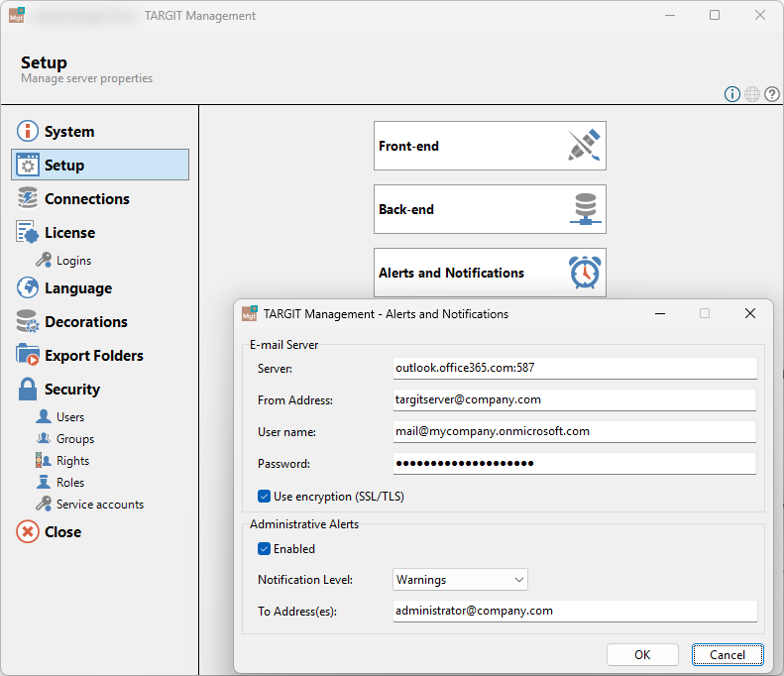Viewport: 784px width, 676px height.
Task: Click the Service accounts key icon
Action: tap(44, 504)
